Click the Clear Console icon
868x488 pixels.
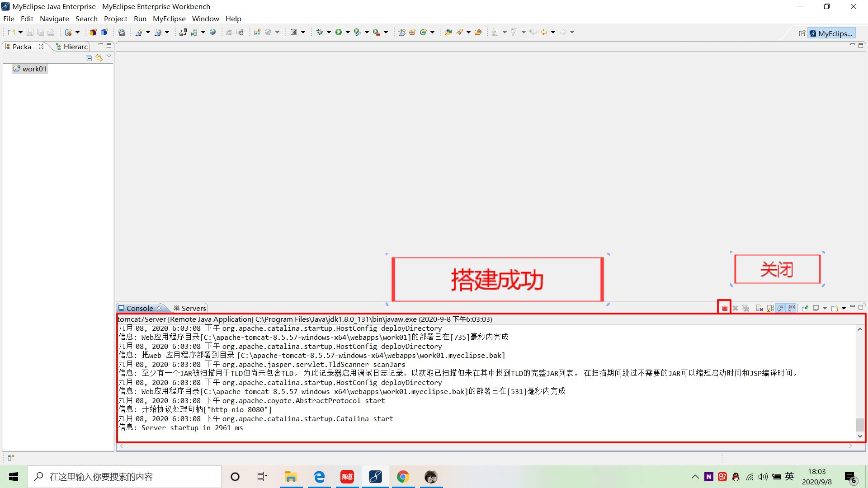[x=759, y=308]
